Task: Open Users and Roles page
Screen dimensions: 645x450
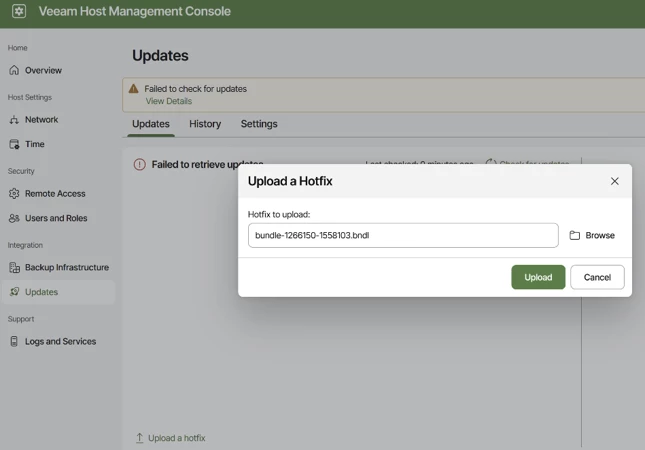Action: (x=58, y=218)
